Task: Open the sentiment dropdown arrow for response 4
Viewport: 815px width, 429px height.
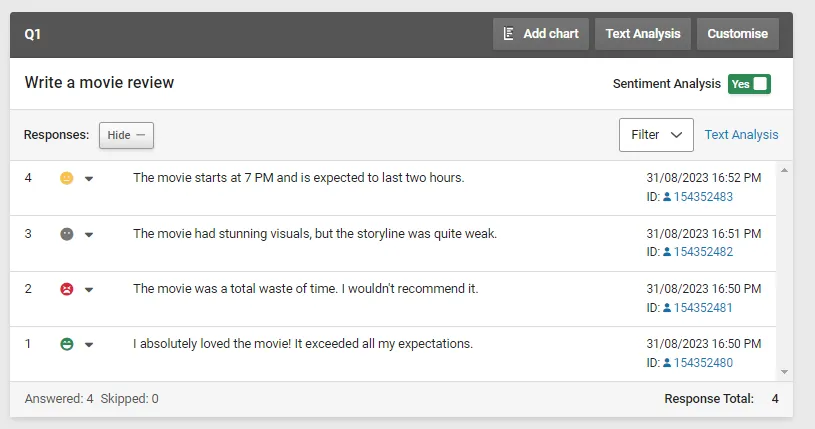Action: coord(89,179)
